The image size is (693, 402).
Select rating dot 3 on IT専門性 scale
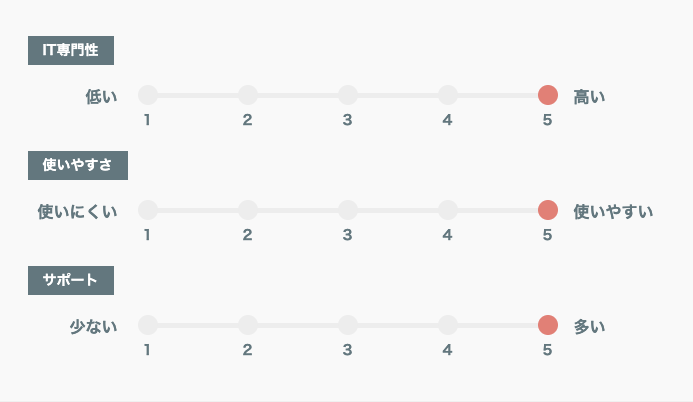point(348,95)
